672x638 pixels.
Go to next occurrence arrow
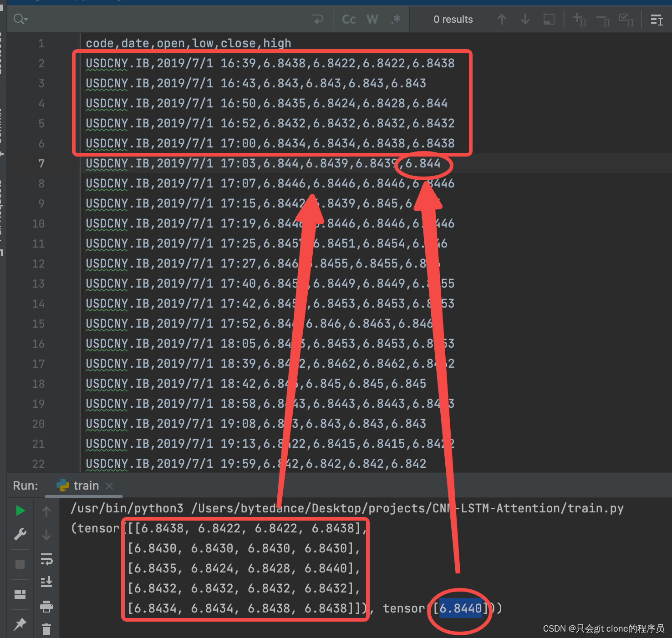point(525,19)
